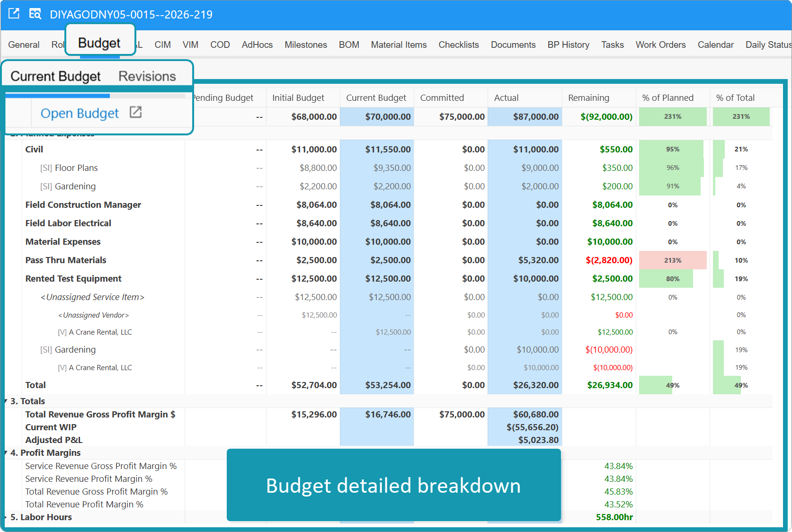Screen dimensions: 792x532
Task: Click the Current WIP row label
Action: tap(51, 427)
